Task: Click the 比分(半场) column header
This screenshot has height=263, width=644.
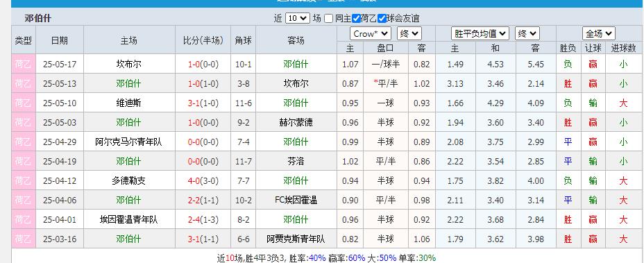Action: [x=203, y=40]
